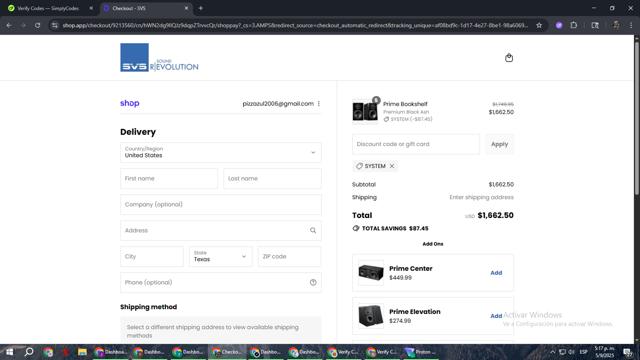This screenshot has width=640, height=360.
Task: Open the browser side panel icon
Action: click(x=595, y=25)
